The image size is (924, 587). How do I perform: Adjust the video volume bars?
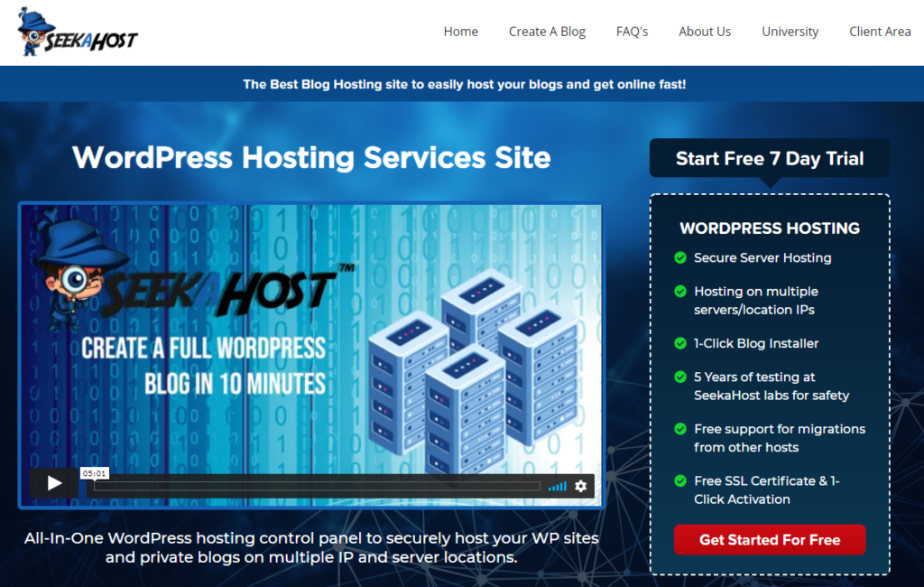(x=558, y=486)
